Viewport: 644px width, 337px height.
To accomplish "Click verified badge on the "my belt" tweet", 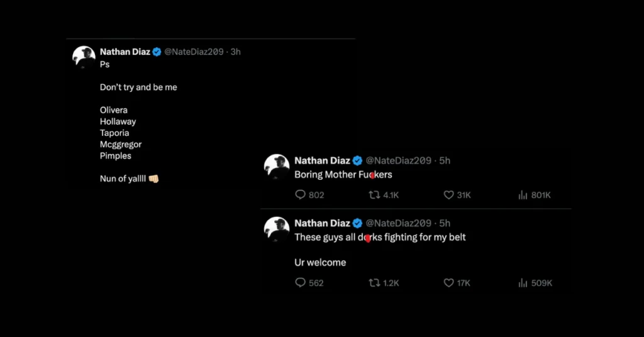I will (x=357, y=223).
